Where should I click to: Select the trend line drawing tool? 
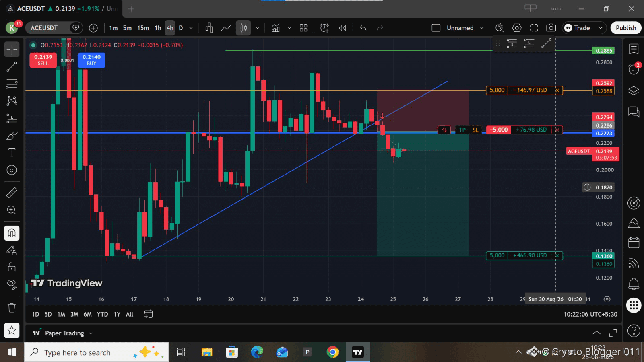click(x=12, y=67)
